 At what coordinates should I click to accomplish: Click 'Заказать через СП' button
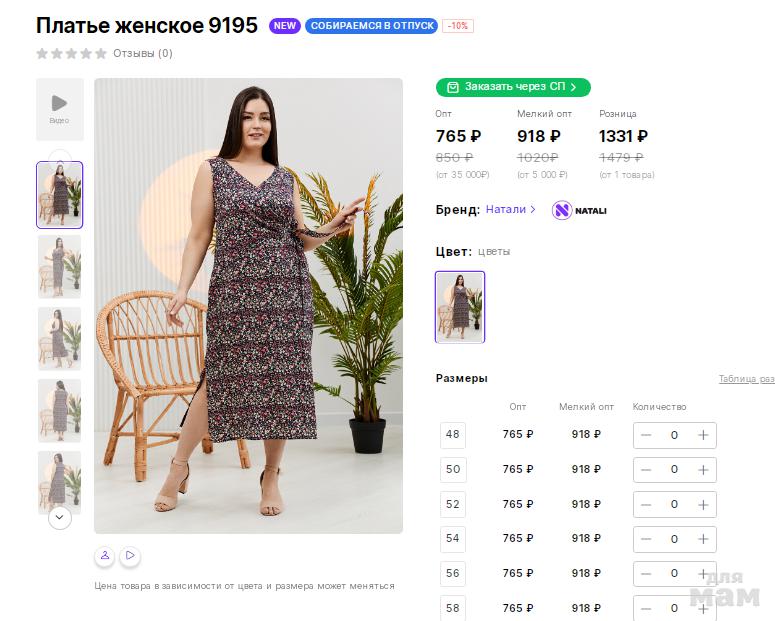tap(513, 87)
